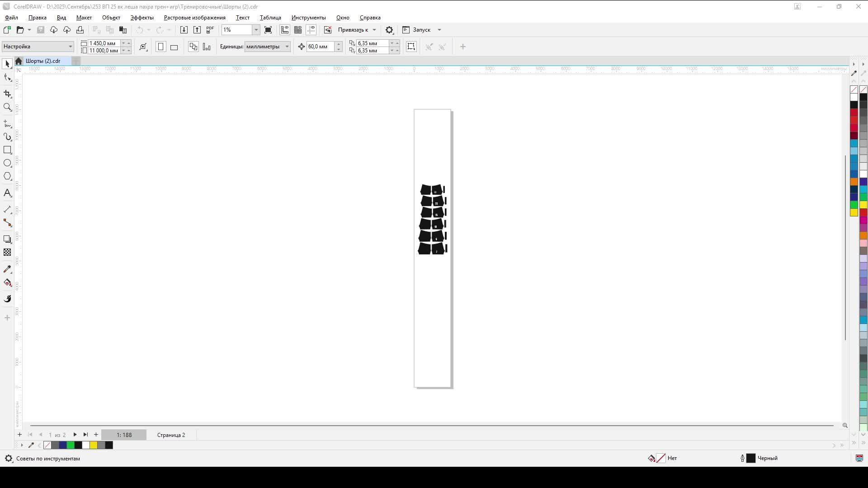Image resolution: width=868 pixels, height=488 pixels.
Task: Activate the Crop tool
Action: coord(7,94)
